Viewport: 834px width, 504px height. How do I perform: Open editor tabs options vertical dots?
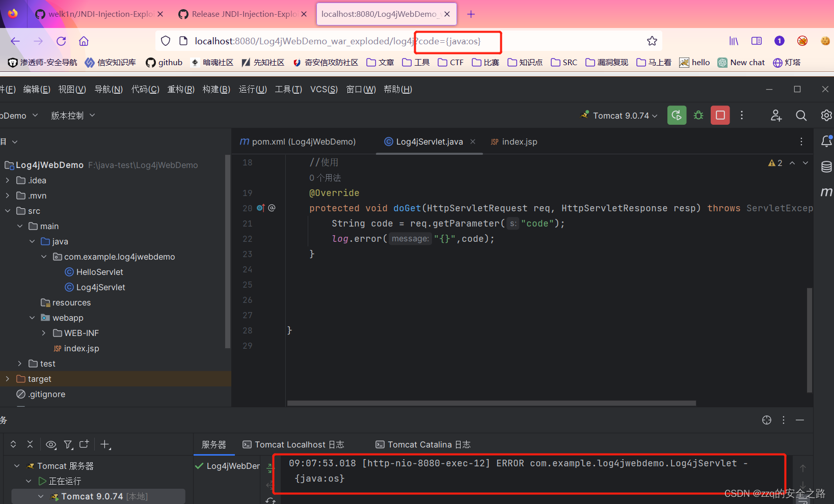[x=801, y=142]
